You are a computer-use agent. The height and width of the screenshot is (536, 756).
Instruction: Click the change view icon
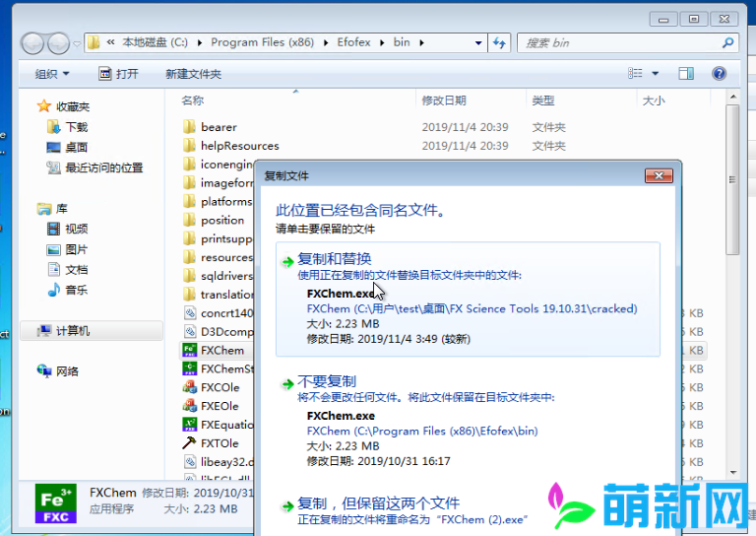pyautogui.click(x=635, y=73)
